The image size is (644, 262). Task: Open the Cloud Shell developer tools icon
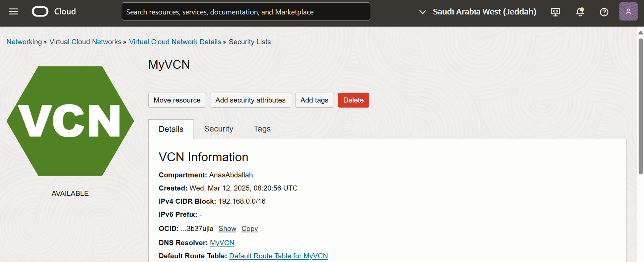[x=555, y=12]
